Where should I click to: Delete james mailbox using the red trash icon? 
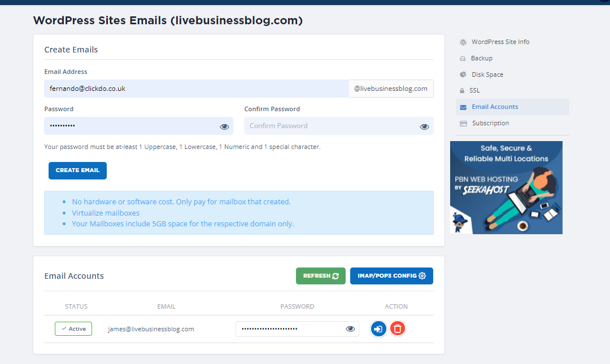point(398,328)
